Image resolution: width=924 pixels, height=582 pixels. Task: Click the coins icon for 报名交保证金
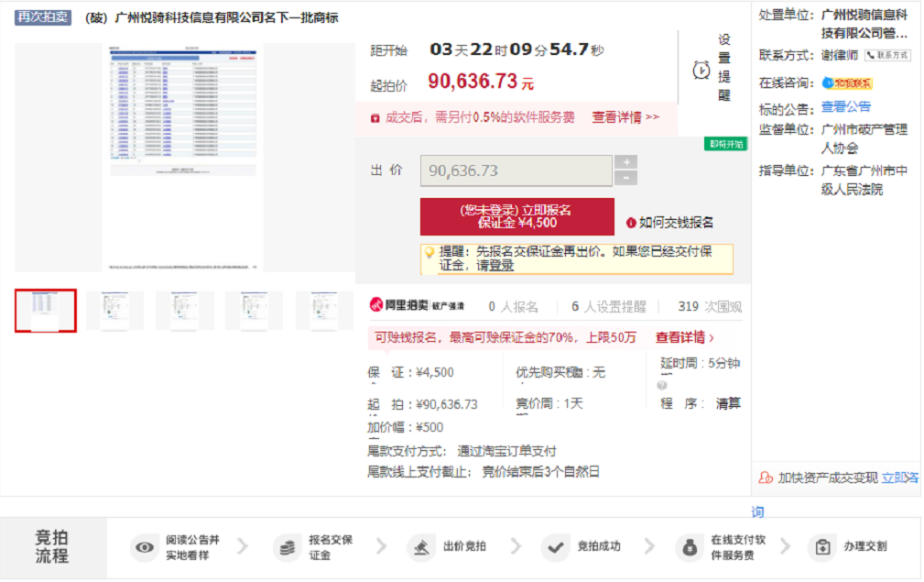(287, 548)
